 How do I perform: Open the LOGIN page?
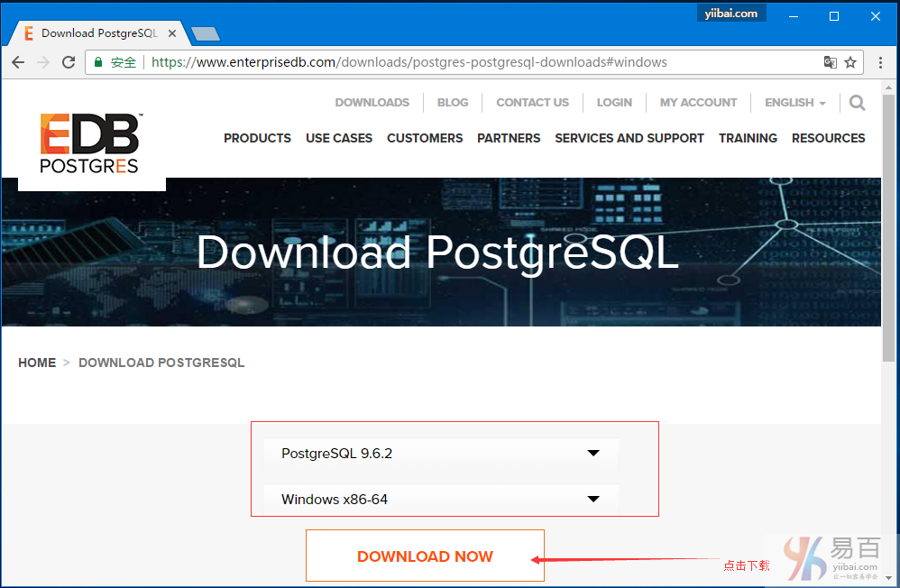[614, 103]
